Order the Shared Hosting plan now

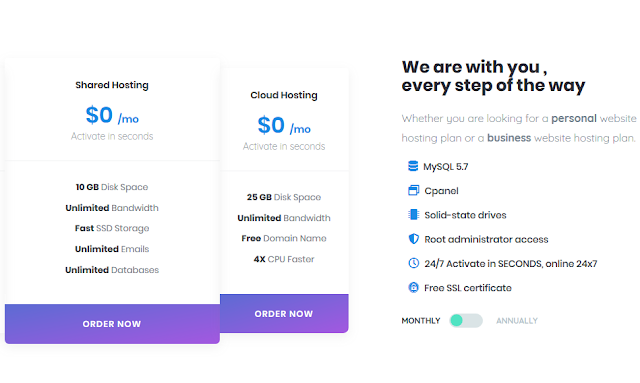(x=112, y=324)
